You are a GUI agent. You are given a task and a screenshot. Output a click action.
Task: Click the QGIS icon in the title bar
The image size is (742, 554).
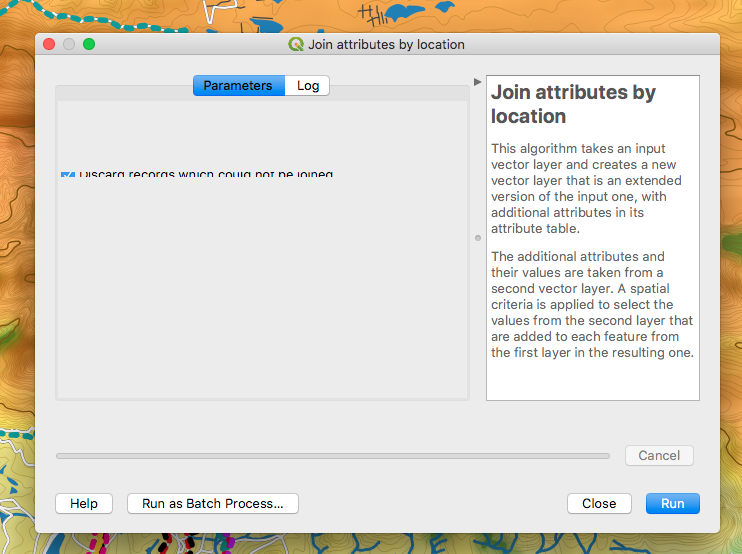[x=296, y=44]
